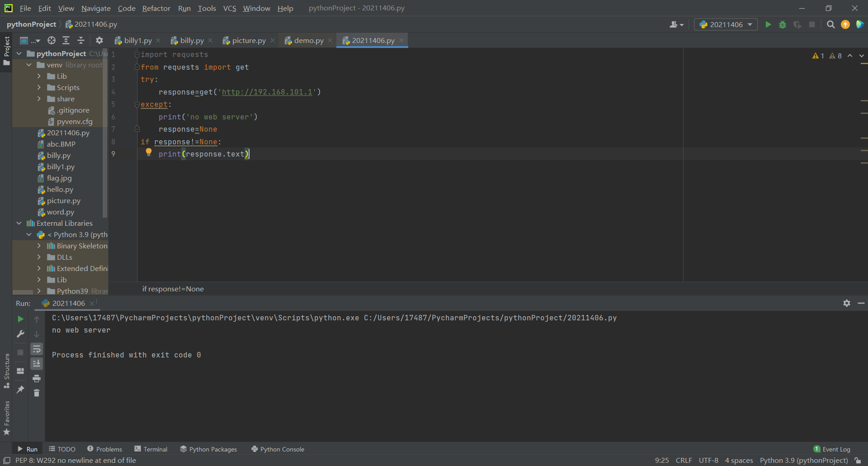Run with coverage icon in toolbar
This screenshot has width=868, height=466.
797,24
